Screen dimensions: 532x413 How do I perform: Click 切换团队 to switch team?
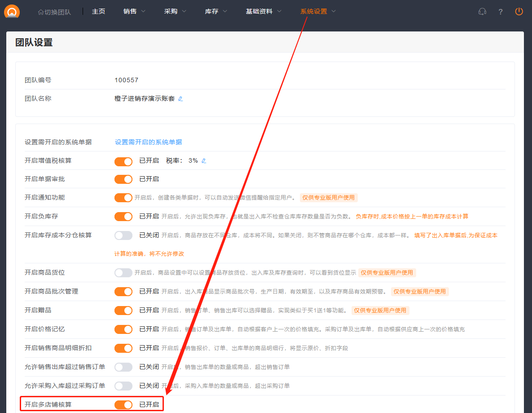tap(54, 12)
